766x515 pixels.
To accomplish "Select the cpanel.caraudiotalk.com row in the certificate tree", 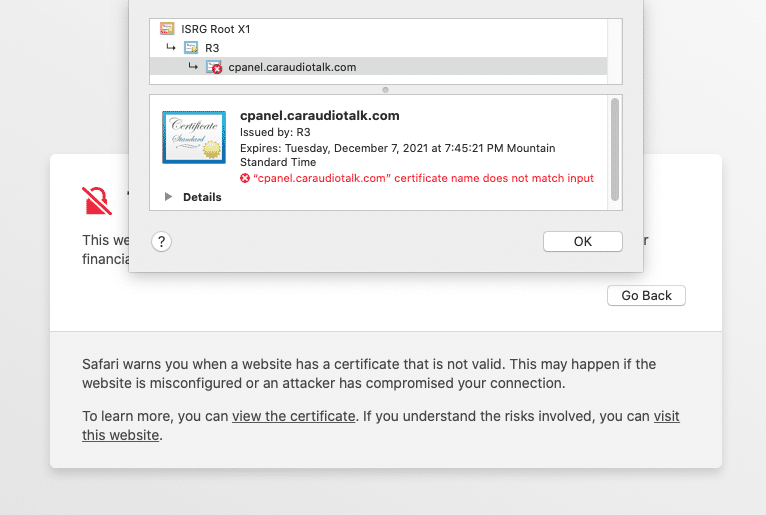I will click(292, 67).
